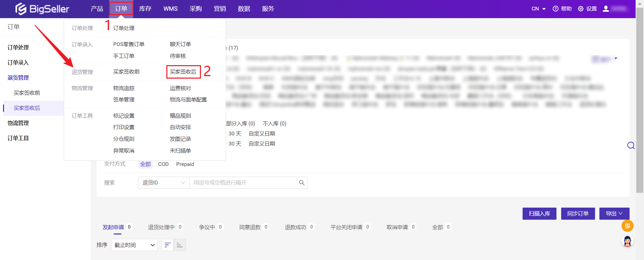This screenshot has width=644, height=260.
Task: Choose 打印设置 menu entry
Action: (124, 127)
